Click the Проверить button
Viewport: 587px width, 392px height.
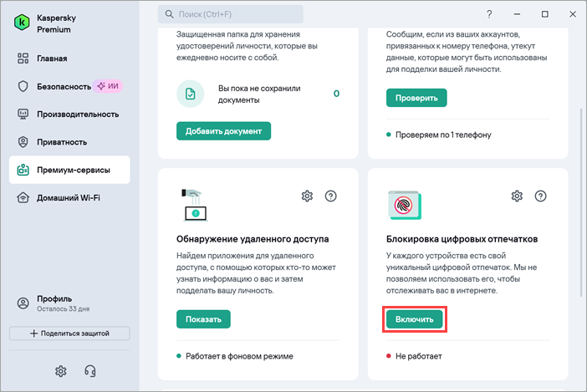click(x=416, y=98)
